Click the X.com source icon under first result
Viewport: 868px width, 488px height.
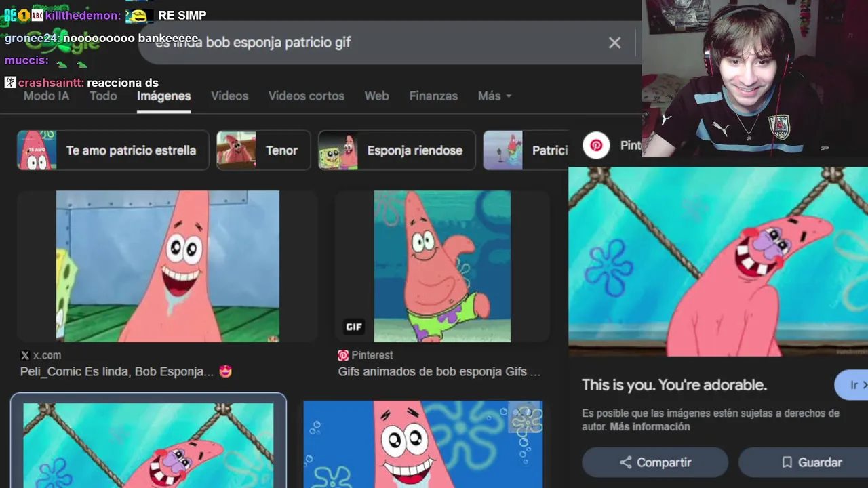click(x=25, y=355)
